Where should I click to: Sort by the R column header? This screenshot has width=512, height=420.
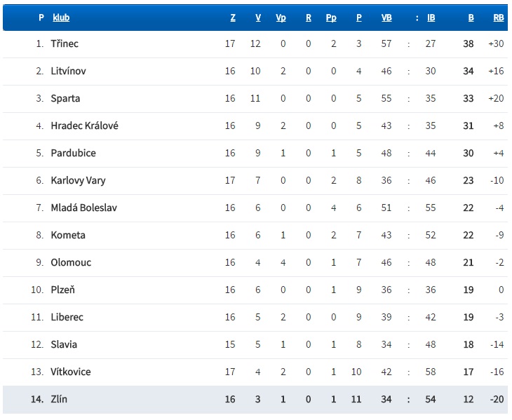pyautogui.click(x=308, y=18)
